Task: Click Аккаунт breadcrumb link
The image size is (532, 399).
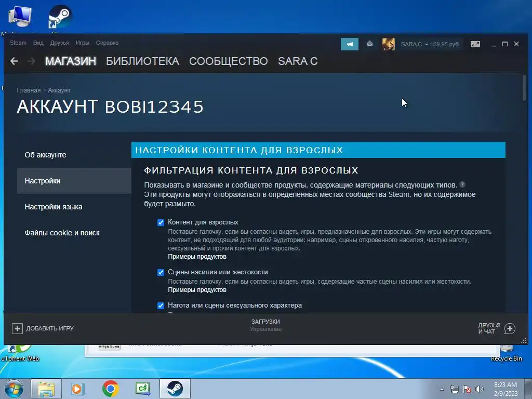Action: click(59, 90)
